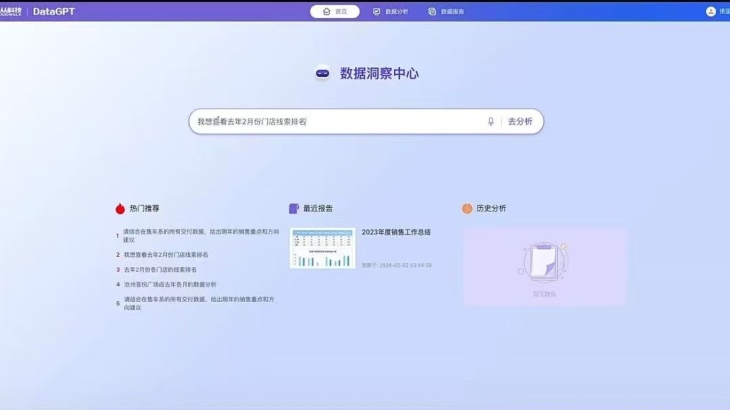Click the orange 历史分析 clock icon

tap(467, 209)
